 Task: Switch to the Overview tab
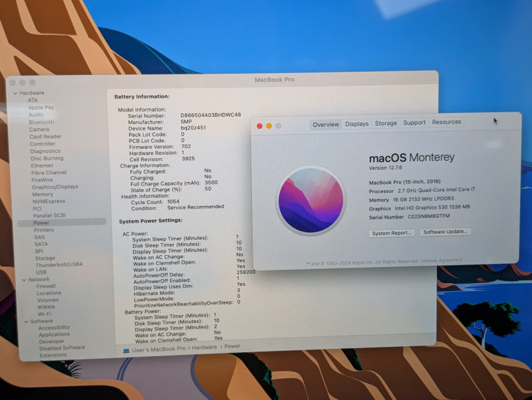[x=326, y=124]
